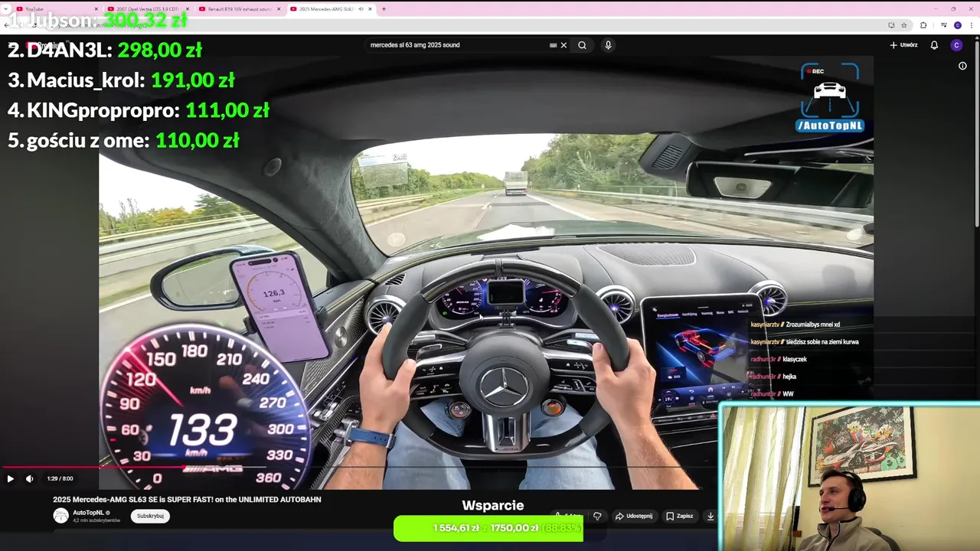Screen dimensions: 980x551
Task: Close the Renault R19 16V tab
Action: tap(279, 9)
